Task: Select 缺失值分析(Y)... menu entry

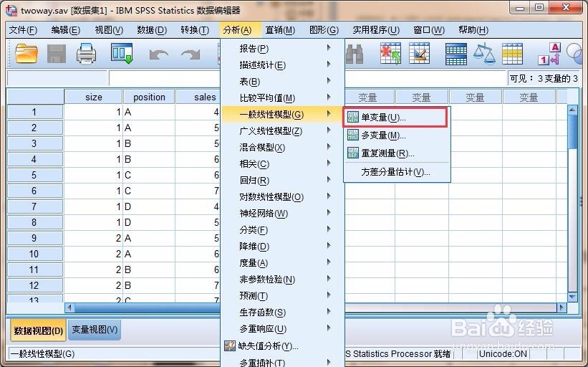Action: (x=283, y=345)
